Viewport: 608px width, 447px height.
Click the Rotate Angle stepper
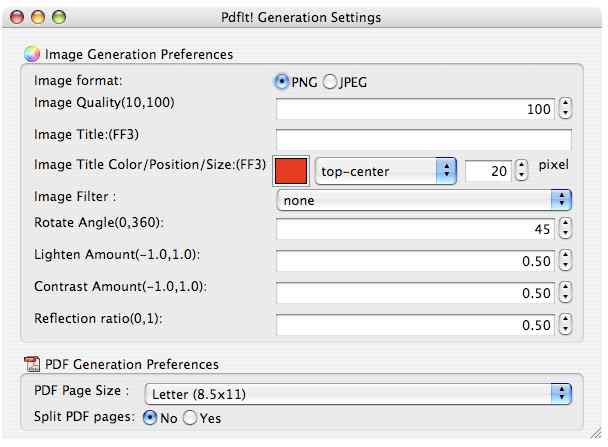click(x=565, y=230)
